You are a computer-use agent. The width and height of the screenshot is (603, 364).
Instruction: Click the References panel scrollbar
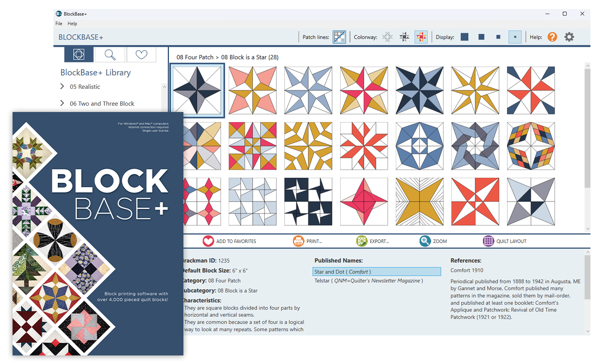587,278
